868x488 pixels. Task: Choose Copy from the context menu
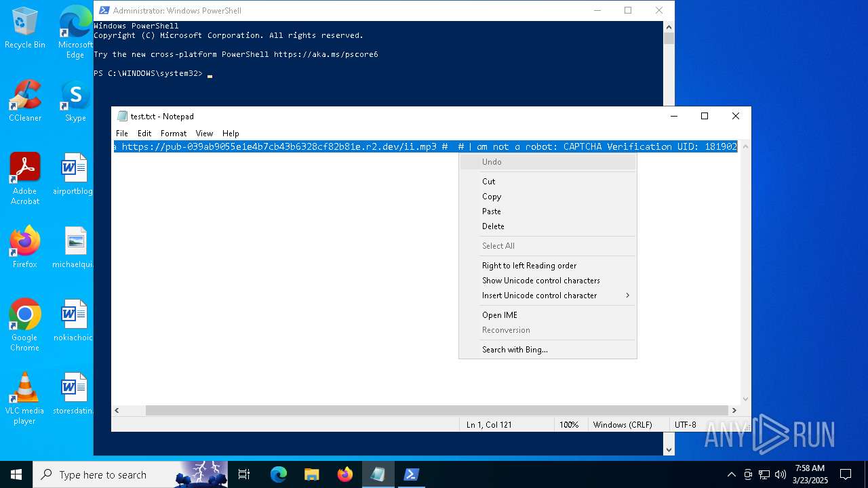pos(548,197)
